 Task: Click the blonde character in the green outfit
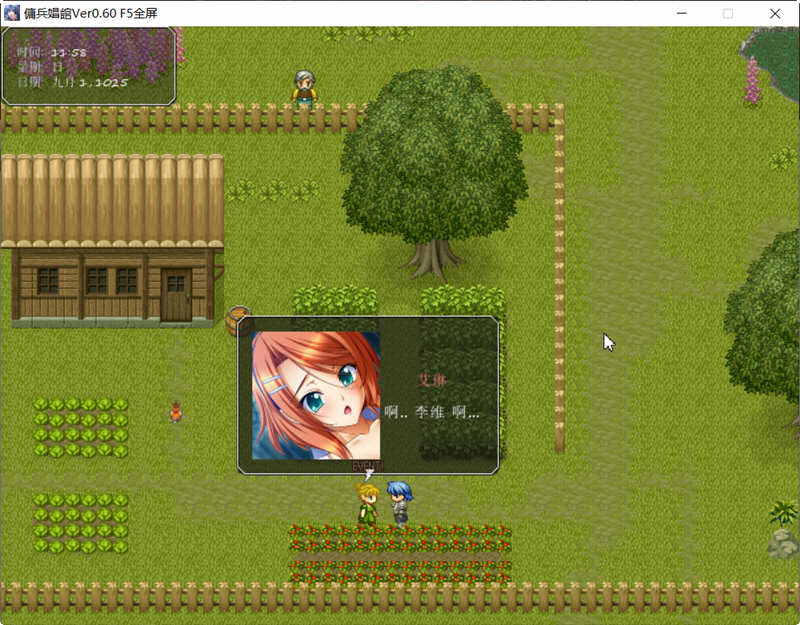coord(368,502)
